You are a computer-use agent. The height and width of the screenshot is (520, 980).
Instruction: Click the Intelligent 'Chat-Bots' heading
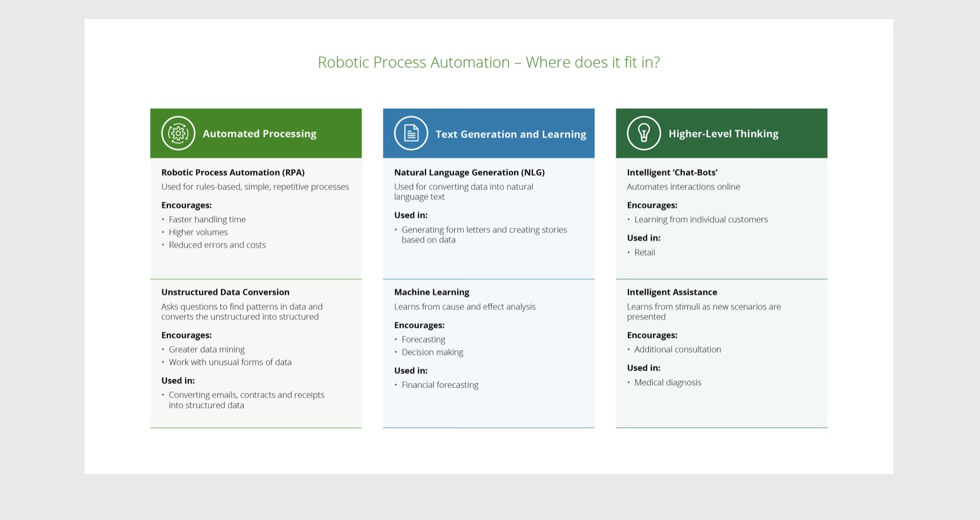(672, 172)
